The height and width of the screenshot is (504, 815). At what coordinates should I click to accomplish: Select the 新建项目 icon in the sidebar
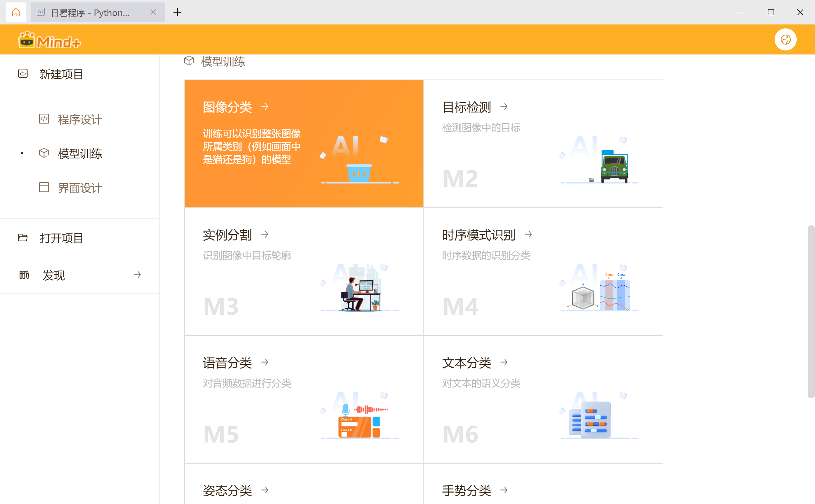(x=23, y=74)
